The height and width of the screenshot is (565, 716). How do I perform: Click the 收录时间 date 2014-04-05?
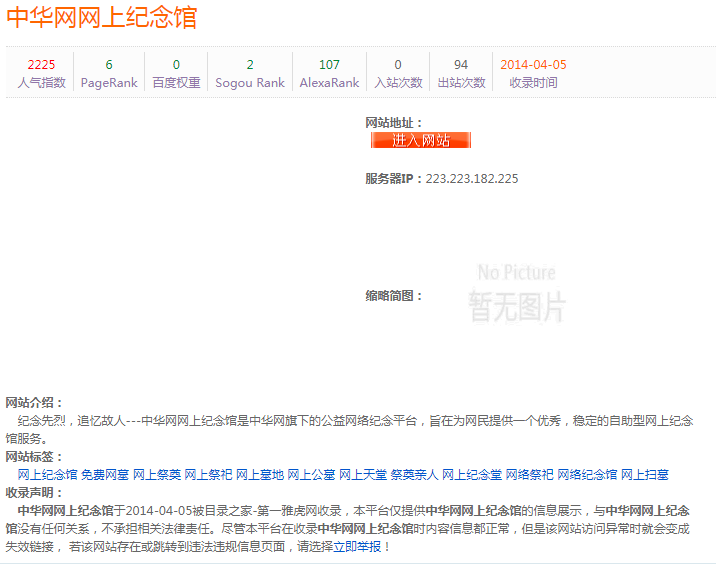pos(533,64)
